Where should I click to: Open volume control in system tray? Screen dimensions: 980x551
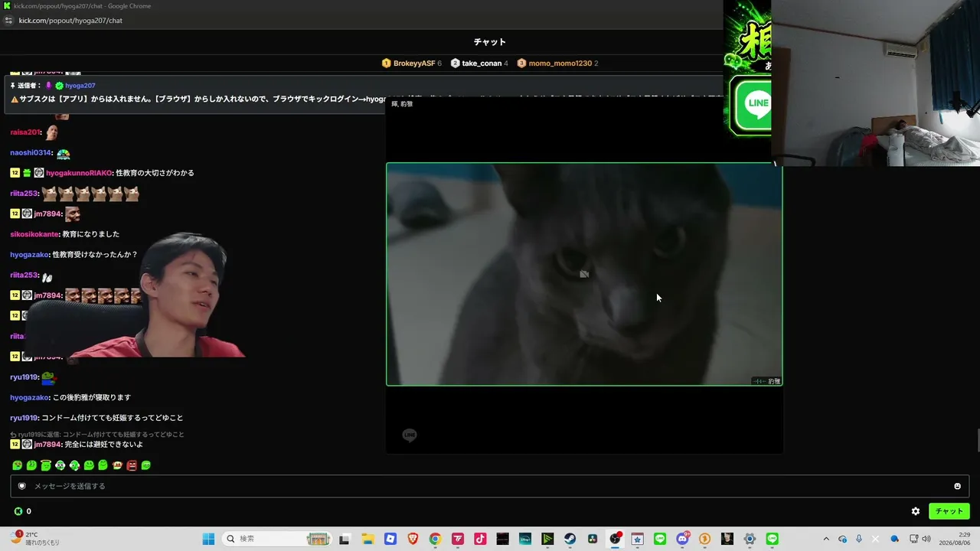click(x=926, y=539)
